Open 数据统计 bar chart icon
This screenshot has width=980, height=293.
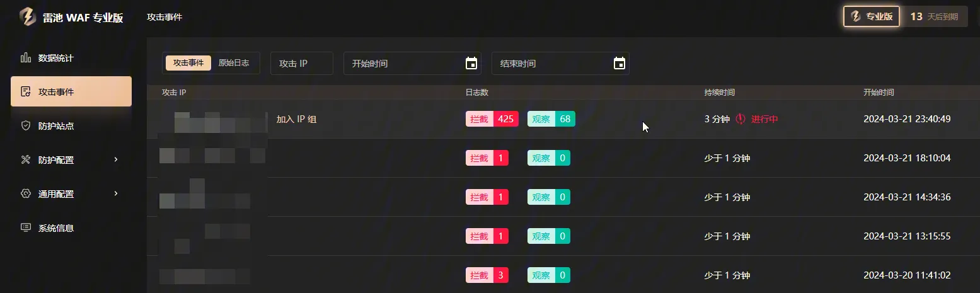pyautogui.click(x=26, y=58)
